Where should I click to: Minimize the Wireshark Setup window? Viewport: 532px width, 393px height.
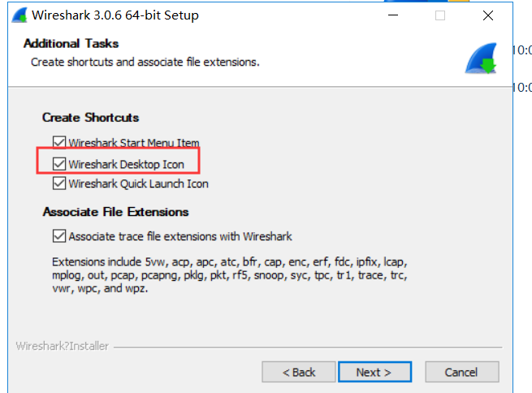pos(394,15)
